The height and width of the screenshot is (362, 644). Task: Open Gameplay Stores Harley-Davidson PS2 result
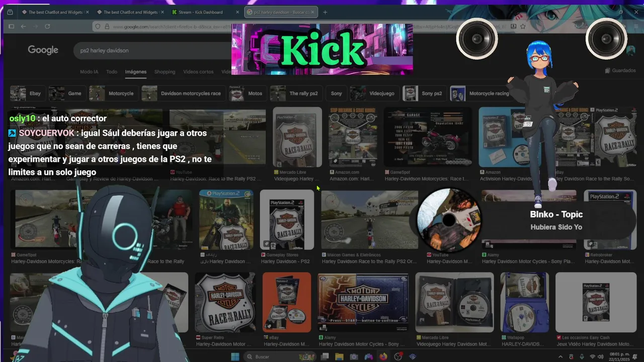click(287, 220)
